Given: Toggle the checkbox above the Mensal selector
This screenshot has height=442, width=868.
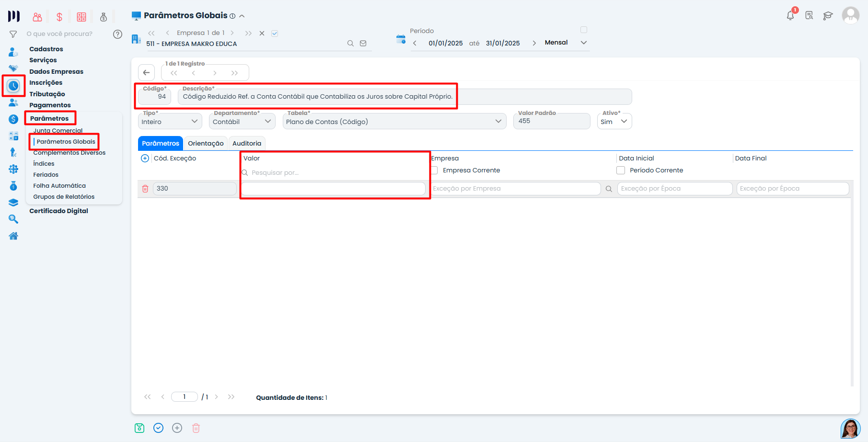Looking at the screenshot, I should click(x=584, y=30).
